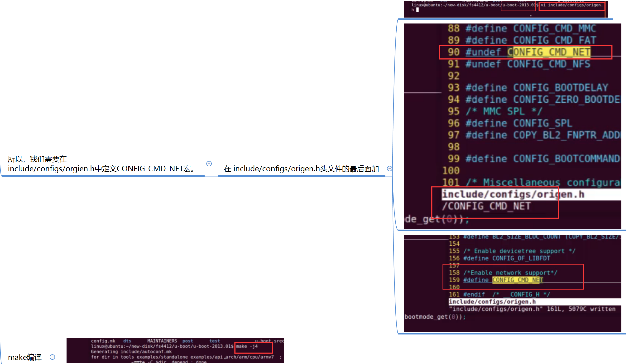The height and width of the screenshot is (364, 629).
Task: Select the make编译 node
Action: (x=25, y=357)
